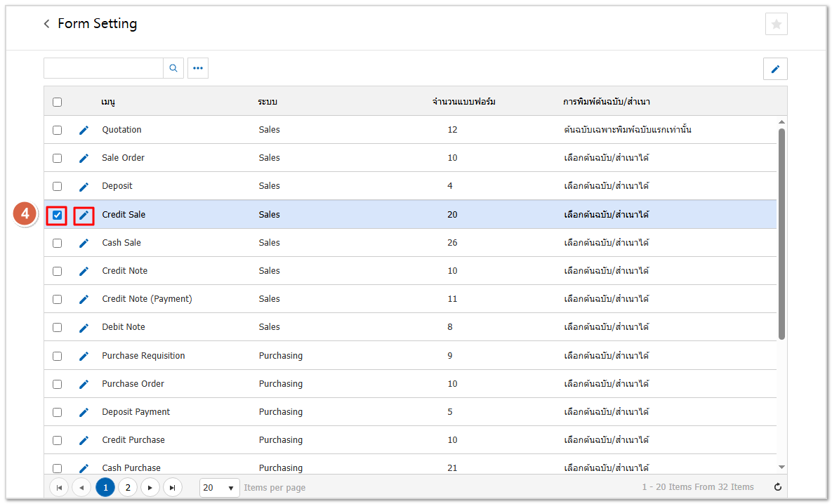Click top-right edit pencil button
Screen dimensions: 832x504
tap(775, 69)
